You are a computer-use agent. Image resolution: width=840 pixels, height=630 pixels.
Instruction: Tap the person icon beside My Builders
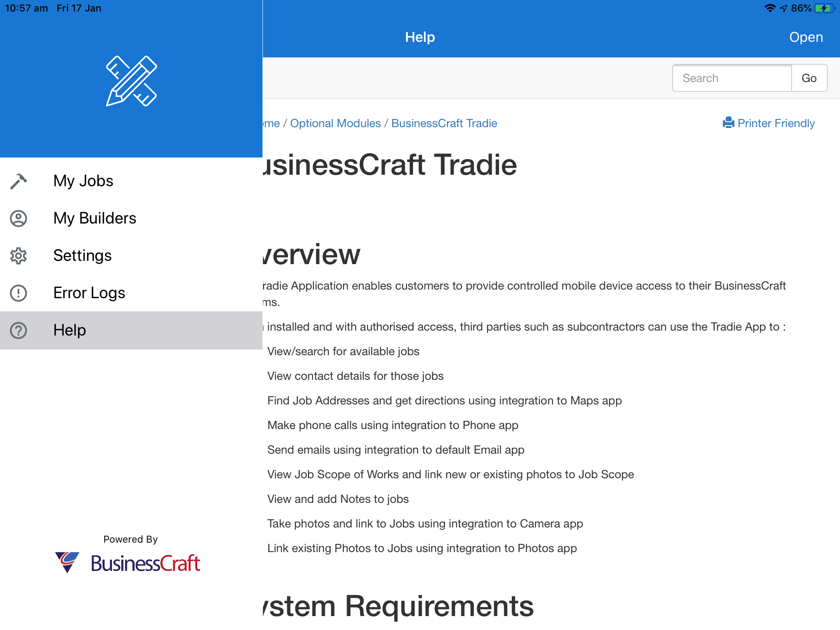coord(18,219)
